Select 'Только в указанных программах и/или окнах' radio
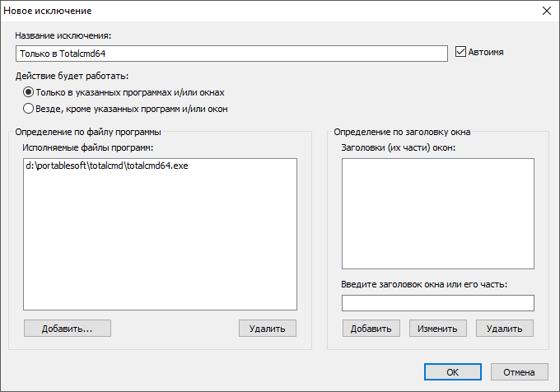The height and width of the screenshot is (392, 560). 28,92
